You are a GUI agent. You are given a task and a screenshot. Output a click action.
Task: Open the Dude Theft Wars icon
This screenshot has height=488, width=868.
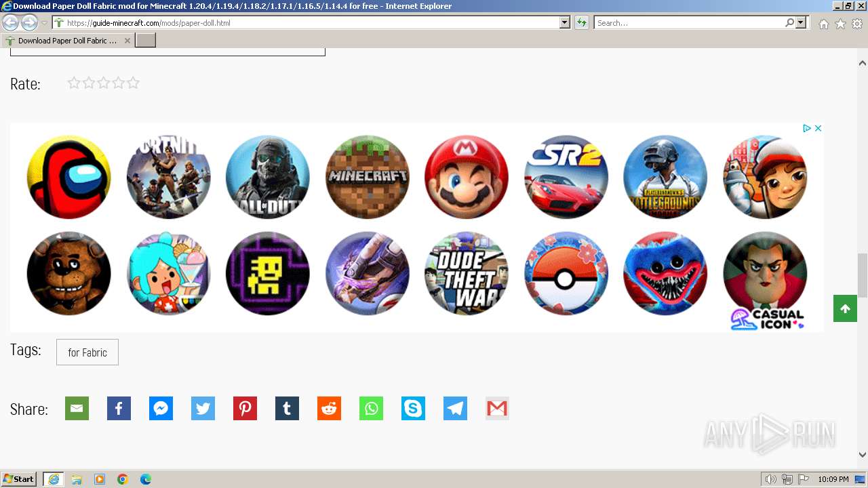coord(467,273)
